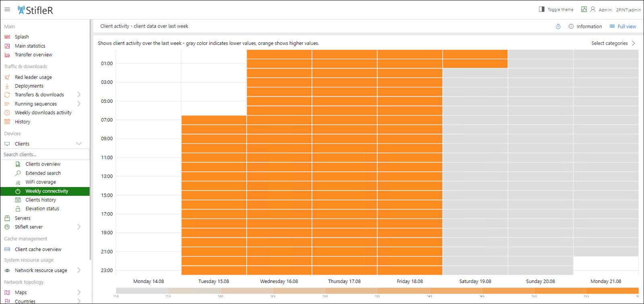Click the timer refresh icon in header
644x304 pixels.
coord(558,27)
